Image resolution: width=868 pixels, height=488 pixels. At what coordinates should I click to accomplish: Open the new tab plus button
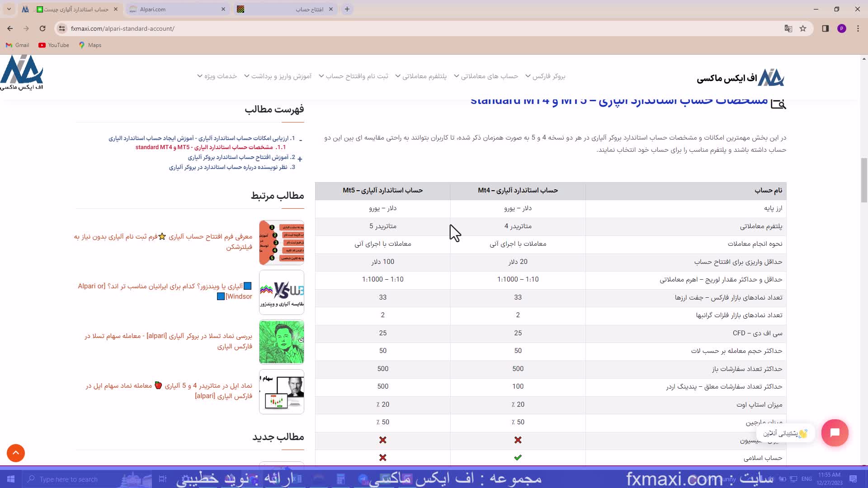(x=347, y=9)
